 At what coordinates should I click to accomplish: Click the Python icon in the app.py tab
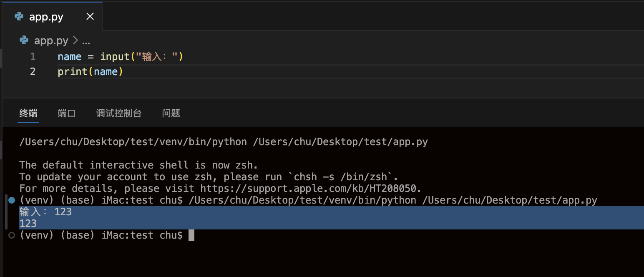(19, 17)
